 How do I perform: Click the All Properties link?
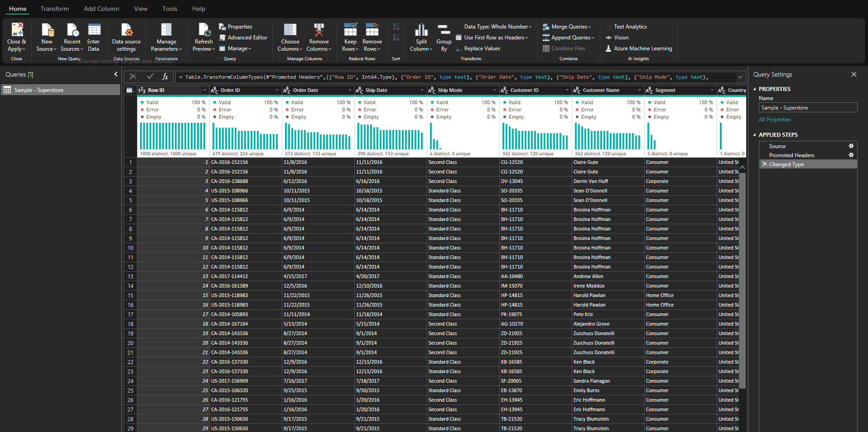point(775,120)
